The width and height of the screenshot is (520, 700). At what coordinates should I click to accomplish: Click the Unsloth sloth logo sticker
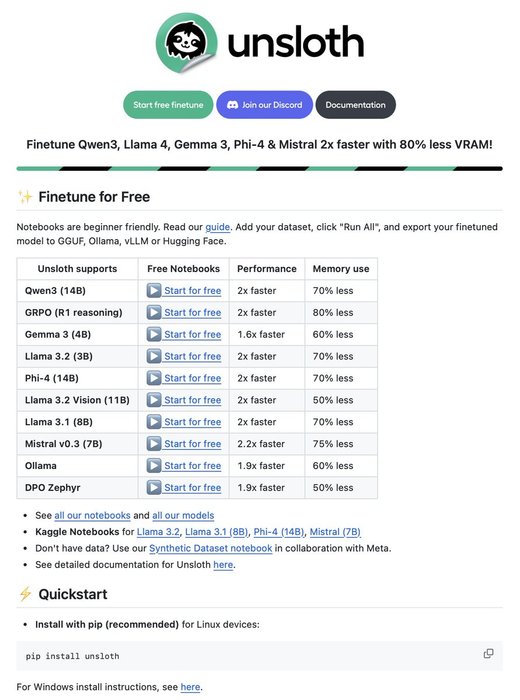pyautogui.click(x=187, y=43)
